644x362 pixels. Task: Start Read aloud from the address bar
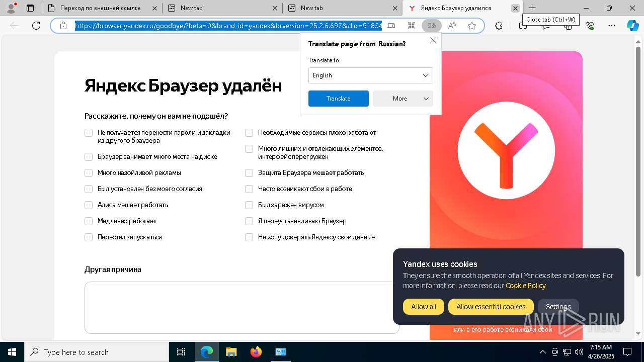pyautogui.click(x=452, y=26)
